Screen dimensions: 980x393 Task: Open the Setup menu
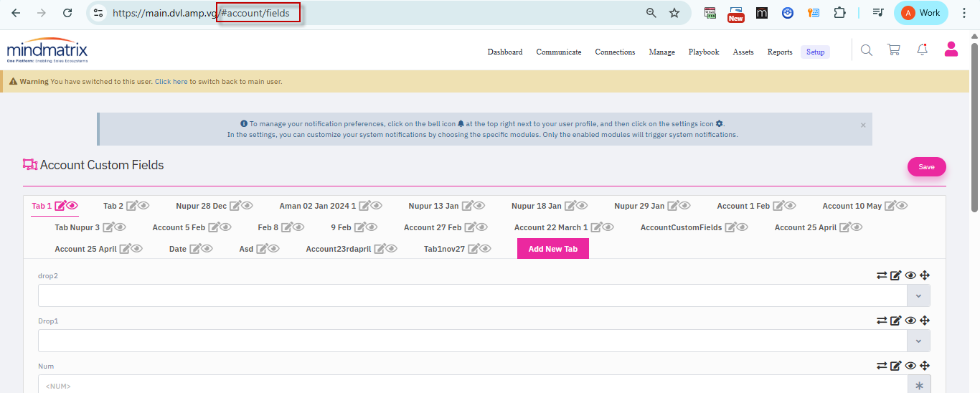[815, 52]
